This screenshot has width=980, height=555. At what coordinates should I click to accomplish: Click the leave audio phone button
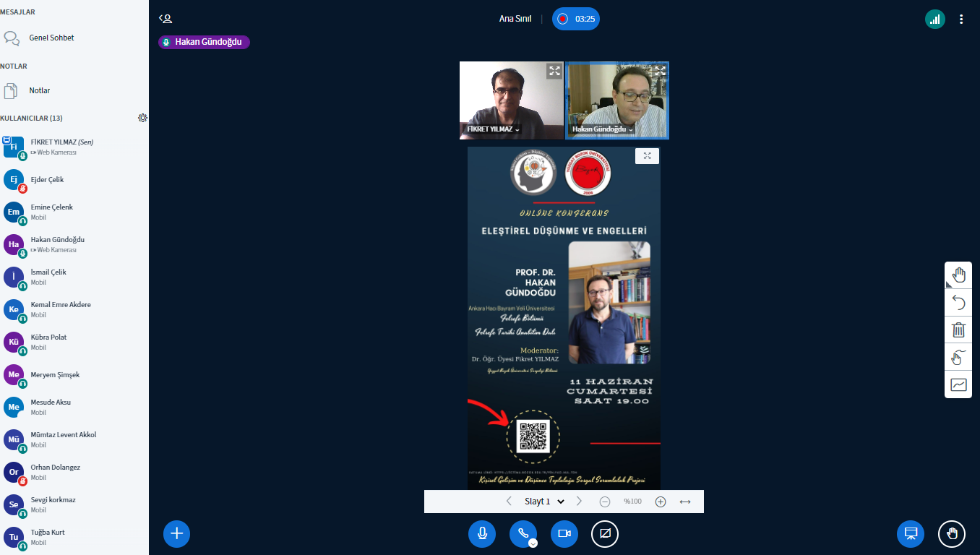coord(523,533)
